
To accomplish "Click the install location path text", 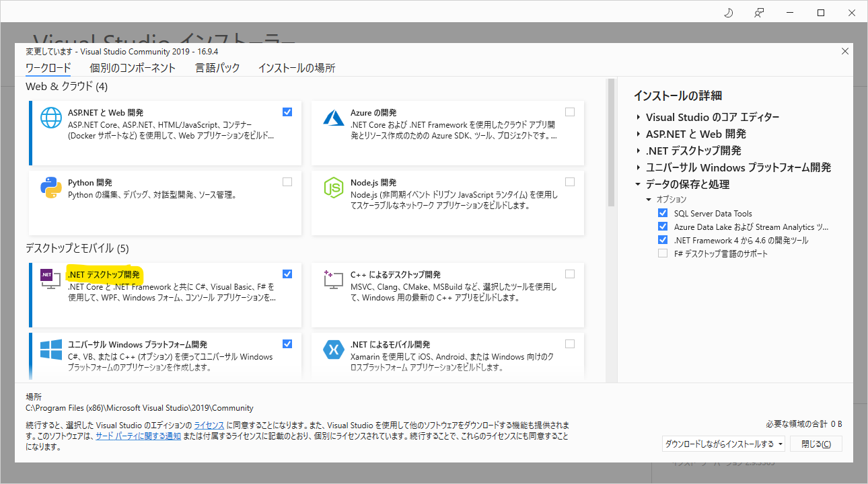I will [139, 408].
